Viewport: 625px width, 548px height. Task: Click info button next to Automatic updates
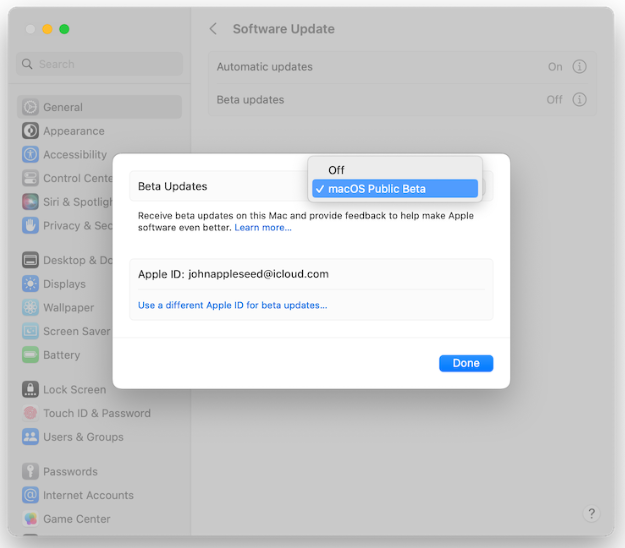(x=579, y=67)
